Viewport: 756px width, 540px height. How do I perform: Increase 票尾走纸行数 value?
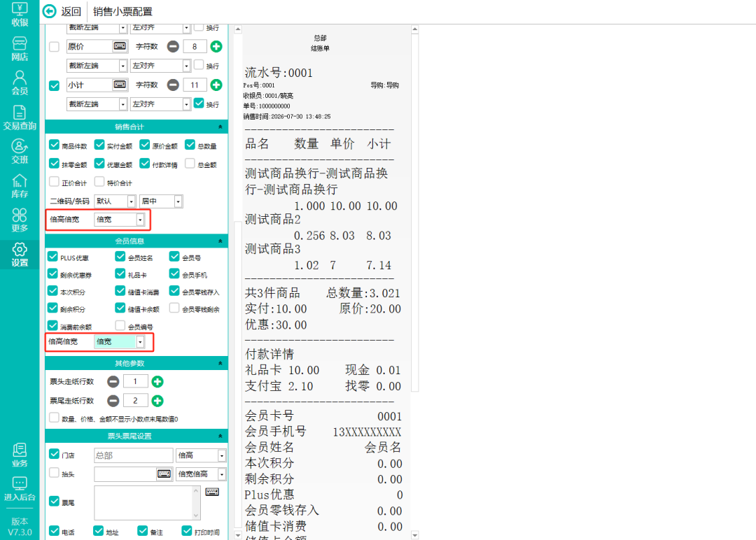click(157, 401)
